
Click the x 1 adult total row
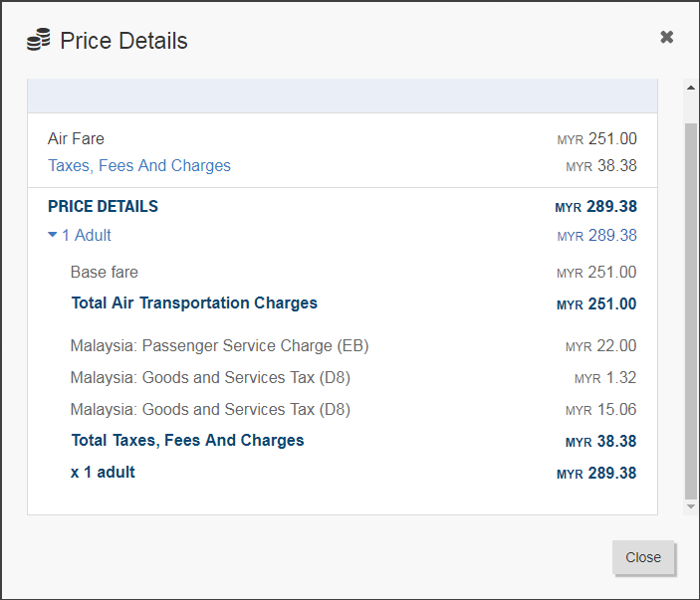[353, 473]
